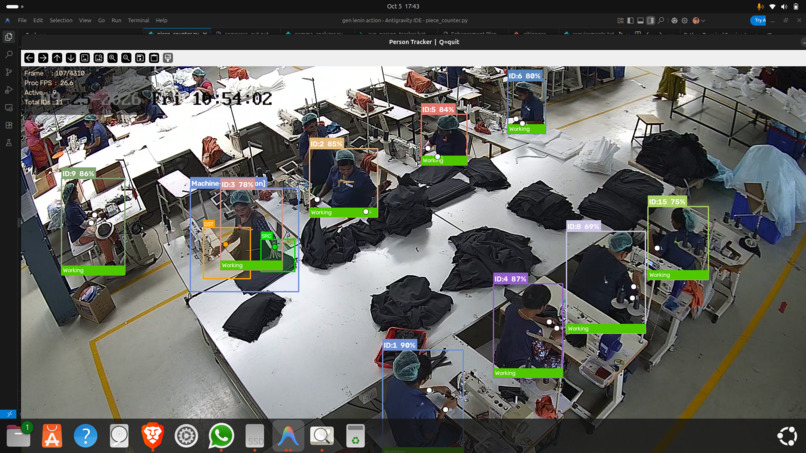Click the ID:9 86% detection label

(x=79, y=174)
